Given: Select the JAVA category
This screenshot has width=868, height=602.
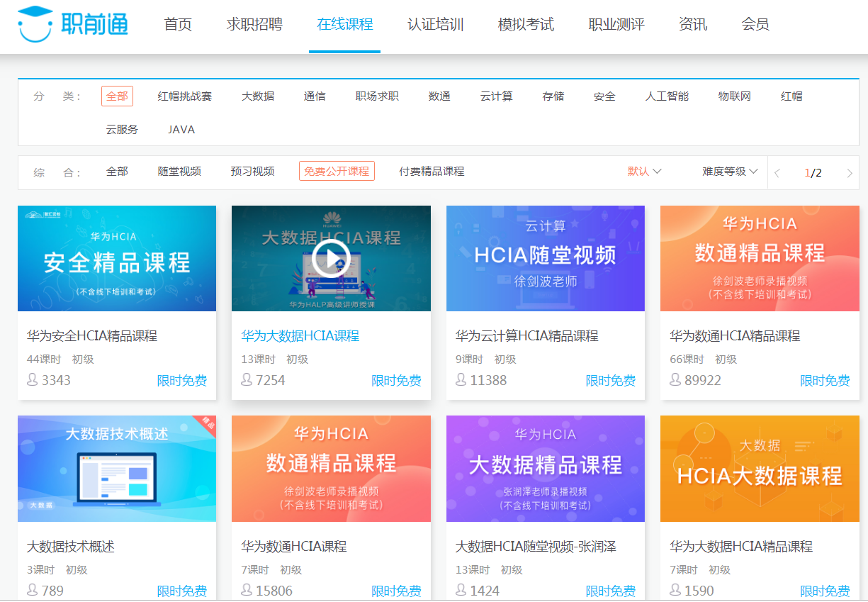Looking at the screenshot, I should (x=181, y=130).
